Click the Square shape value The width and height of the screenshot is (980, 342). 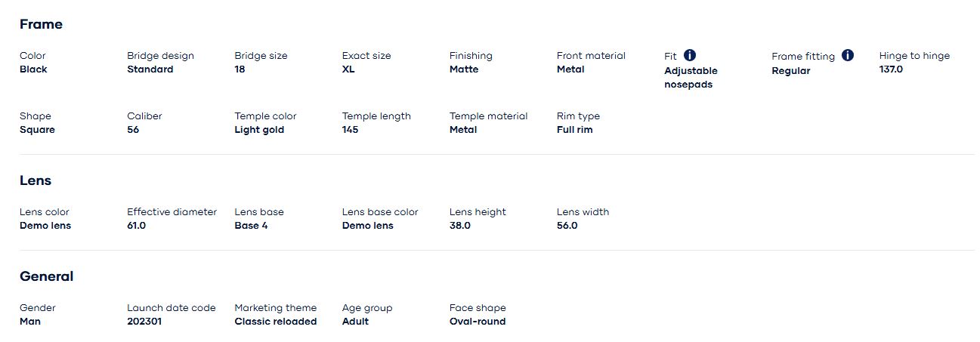click(37, 130)
